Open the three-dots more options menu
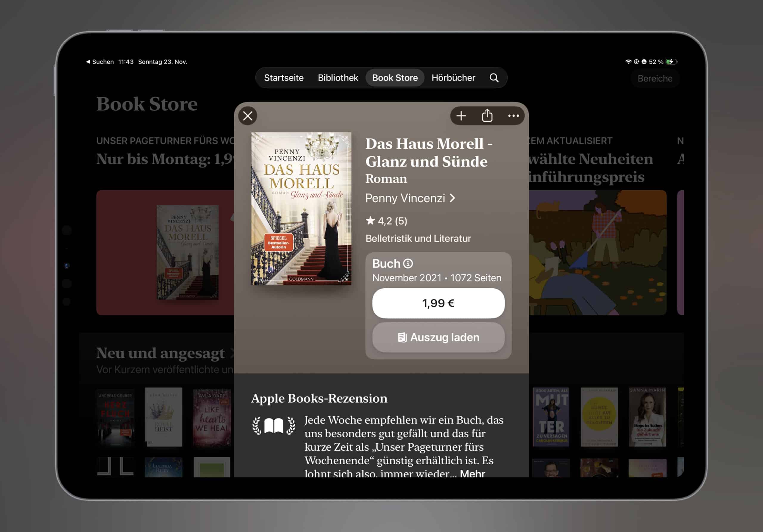The image size is (763, 532). pyautogui.click(x=514, y=116)
